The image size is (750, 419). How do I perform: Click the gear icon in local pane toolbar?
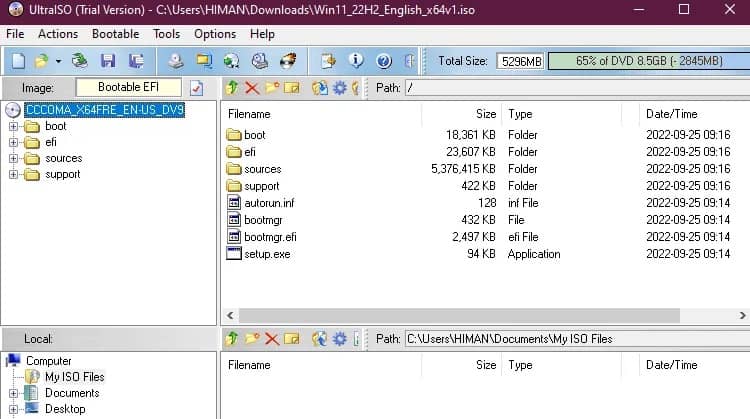tap(340, 339)
